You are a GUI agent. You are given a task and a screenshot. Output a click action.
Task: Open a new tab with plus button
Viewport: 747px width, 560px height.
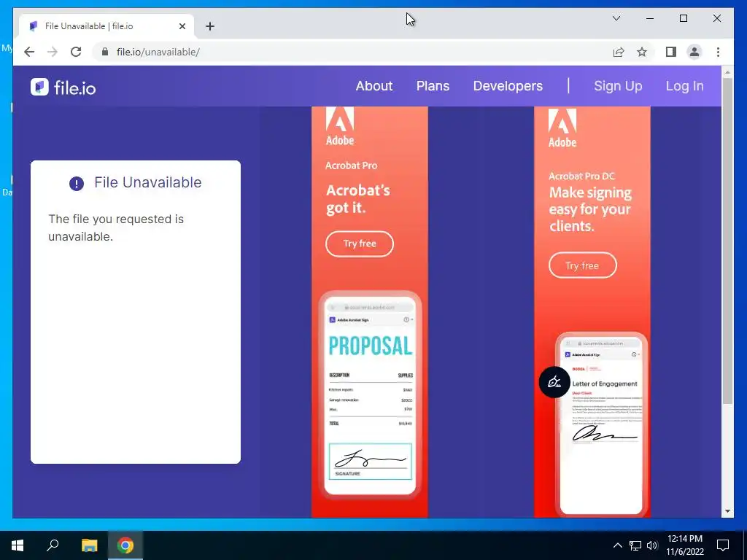210,26
